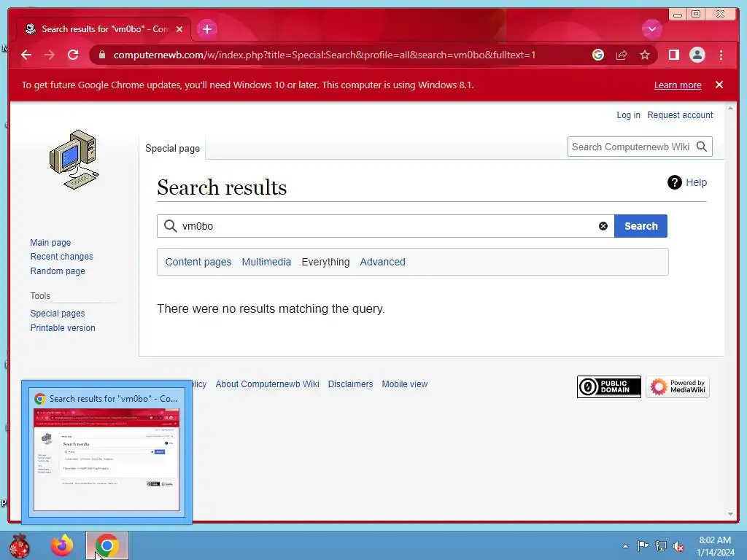Viewport: 747px width, 560px height.
Task: Open Recent changes in sidebar
Action: click(x=61, y=256)
